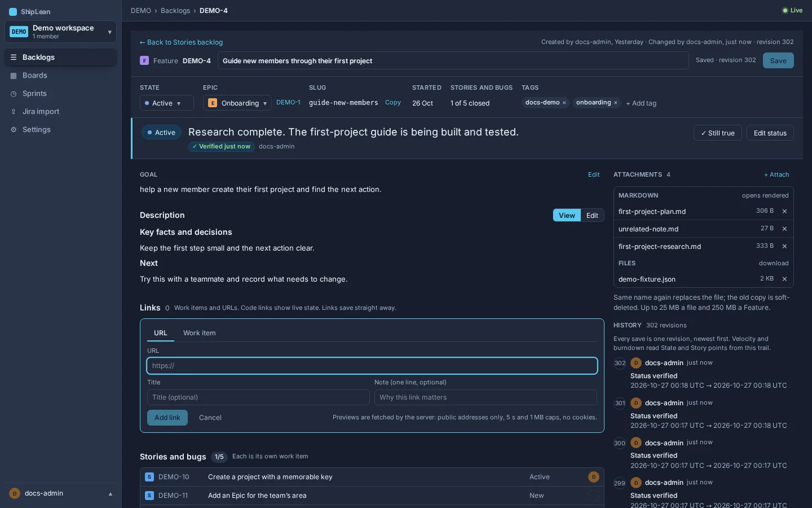
Task: Click the docs-admin avatar on revision 302
Action: 636,363
